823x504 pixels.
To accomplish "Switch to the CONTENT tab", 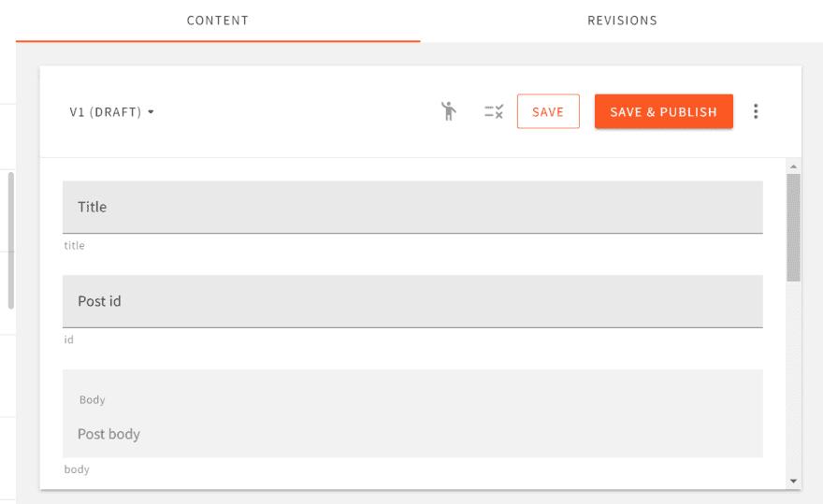I will coord(218,21).
